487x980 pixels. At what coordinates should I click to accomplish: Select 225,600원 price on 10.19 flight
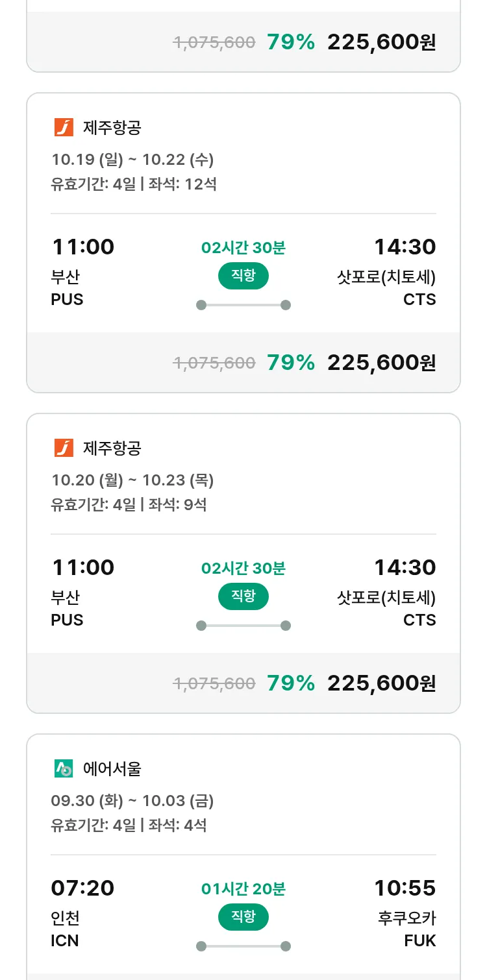(381, 362)
